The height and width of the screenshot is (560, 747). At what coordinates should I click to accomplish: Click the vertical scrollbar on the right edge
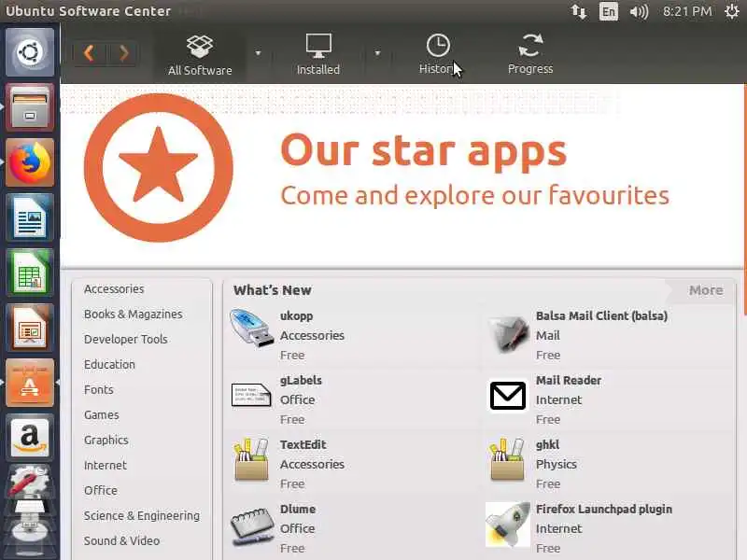point(744,200)
